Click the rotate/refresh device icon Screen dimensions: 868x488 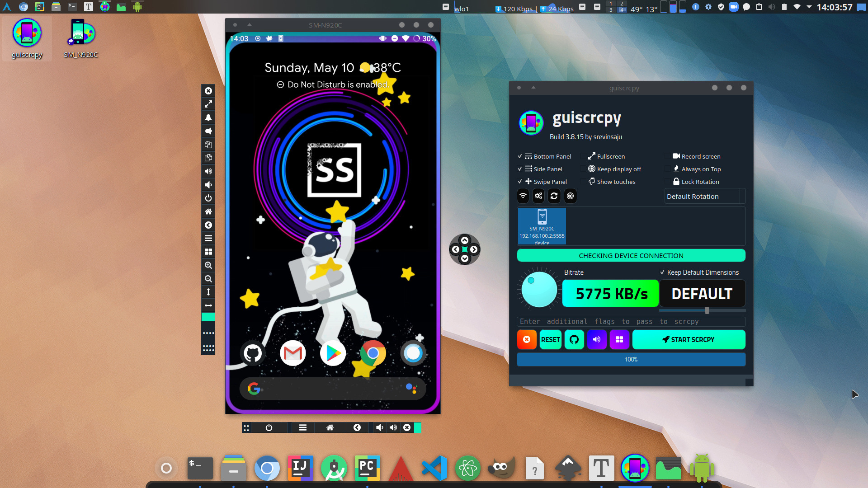pyautogui.click(x=554, y=196)
